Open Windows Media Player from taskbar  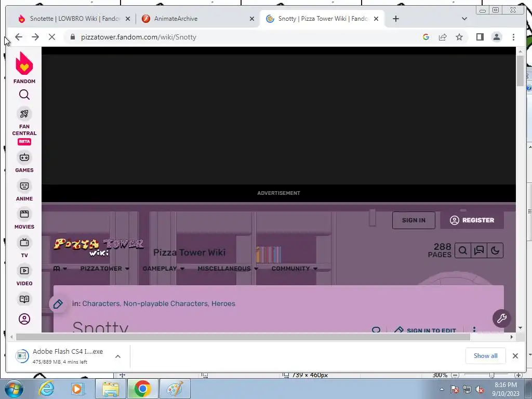coord(77,389)
